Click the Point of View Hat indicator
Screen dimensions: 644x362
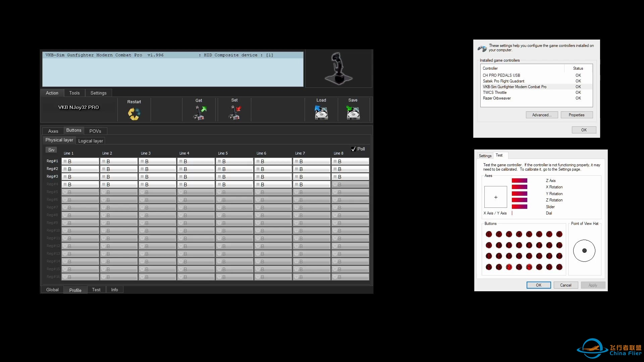pyautogui.click(x=584, y=251)
